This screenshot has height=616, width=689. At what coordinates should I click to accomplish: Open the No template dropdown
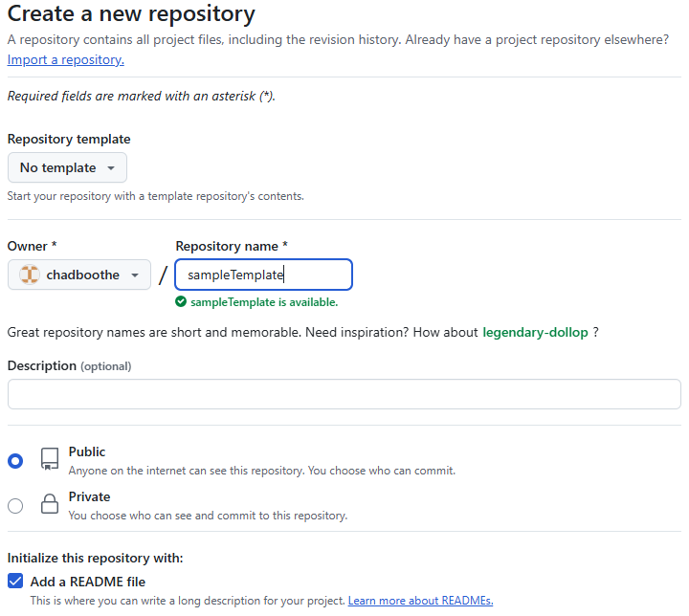[67, 167]
